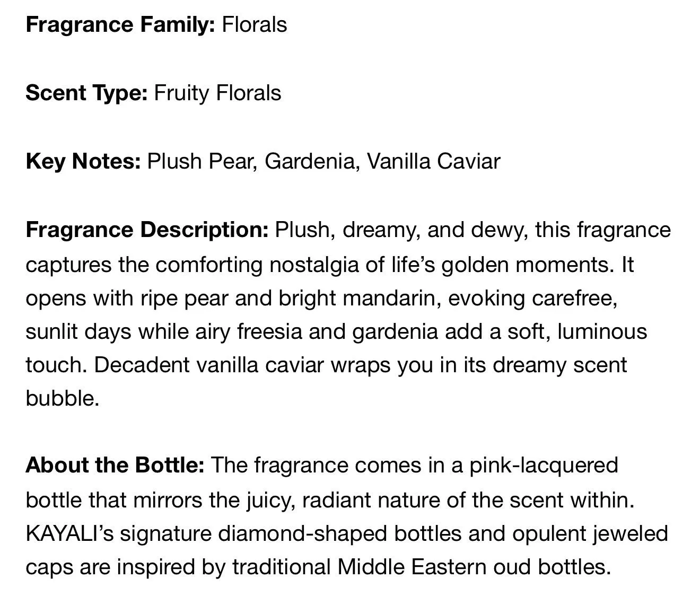Click the Fragrance Description heading

coord(147,230)
